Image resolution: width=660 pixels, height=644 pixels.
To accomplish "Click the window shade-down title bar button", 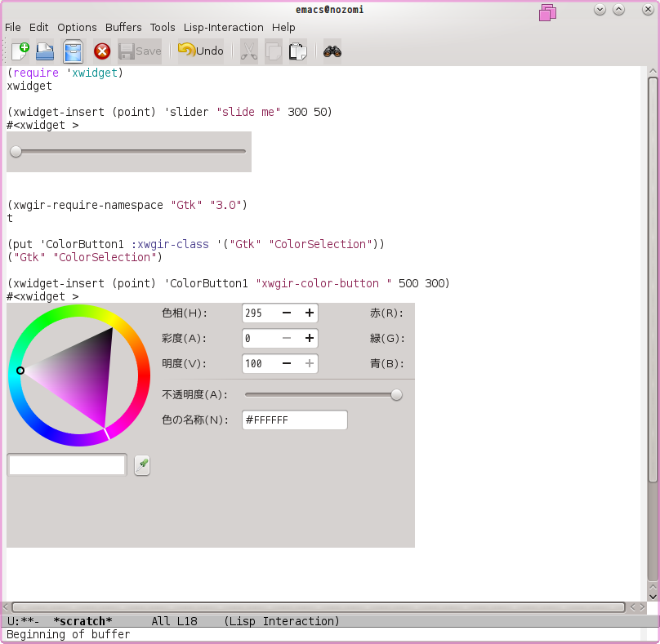I will [600, 10].
